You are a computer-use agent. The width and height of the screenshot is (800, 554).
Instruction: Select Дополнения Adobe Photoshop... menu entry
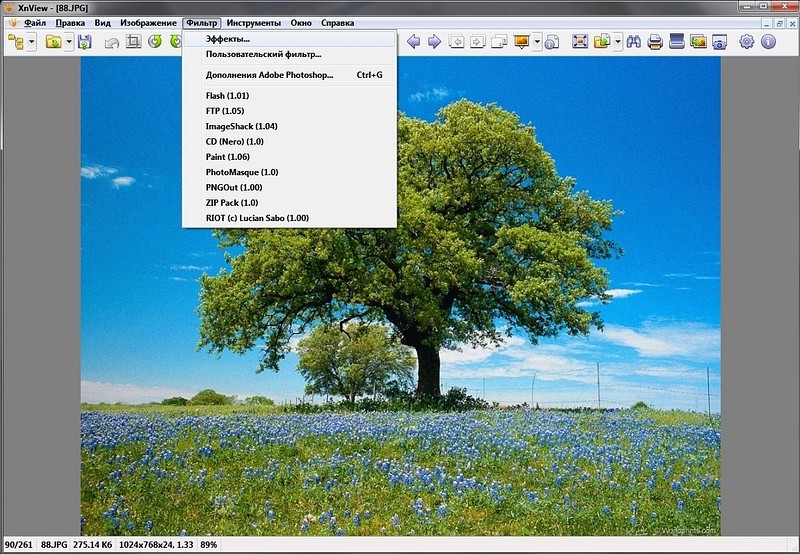coord(269,74)
